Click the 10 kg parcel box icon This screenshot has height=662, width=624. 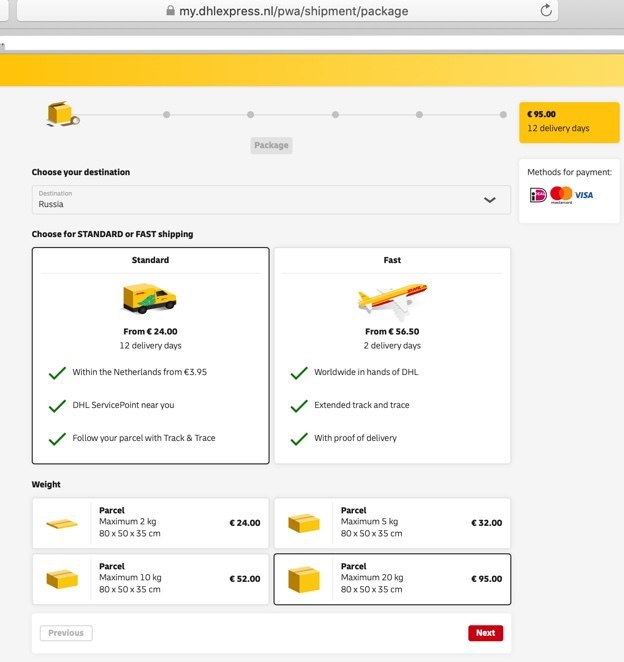tap(62, 579)
